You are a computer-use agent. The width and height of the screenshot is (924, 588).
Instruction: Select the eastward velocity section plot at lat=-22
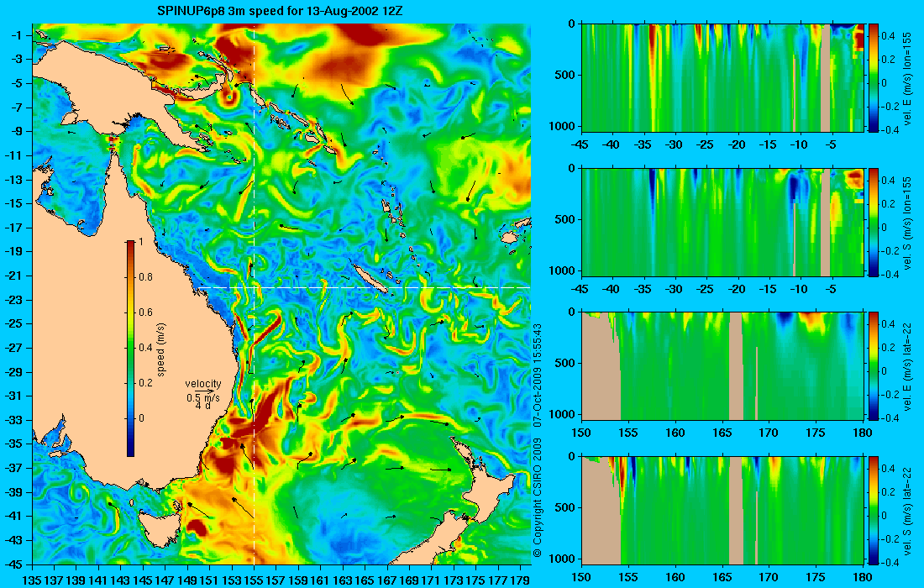coord(722,366)
